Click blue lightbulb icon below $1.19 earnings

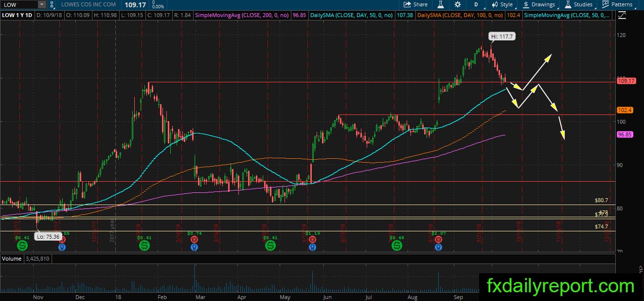click(311, 247)
